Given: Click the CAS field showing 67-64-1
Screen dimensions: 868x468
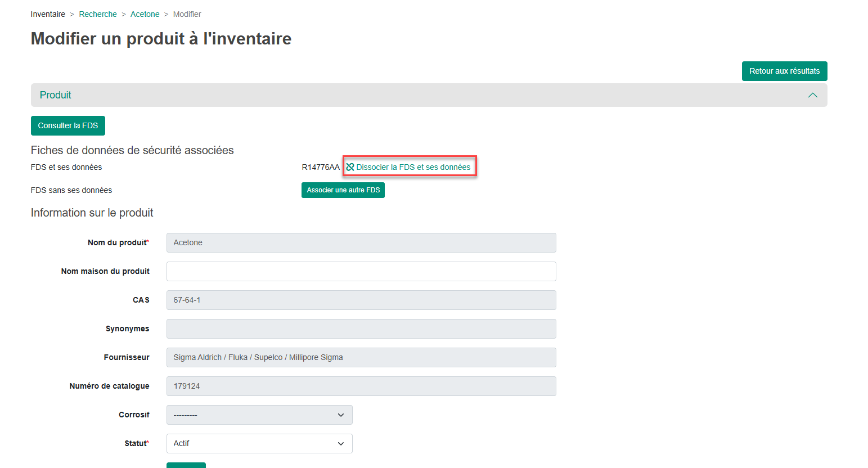Looking at the screenshot, I should (361, 300).
